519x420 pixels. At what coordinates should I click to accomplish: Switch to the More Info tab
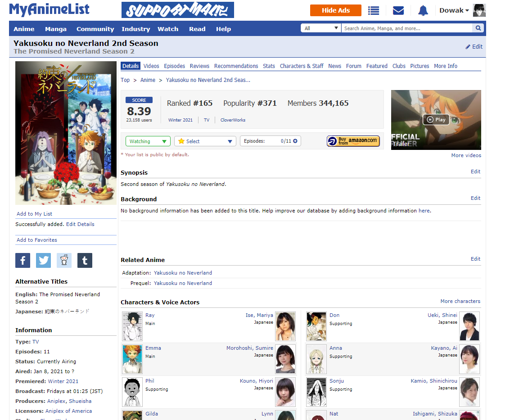(446, 66)
